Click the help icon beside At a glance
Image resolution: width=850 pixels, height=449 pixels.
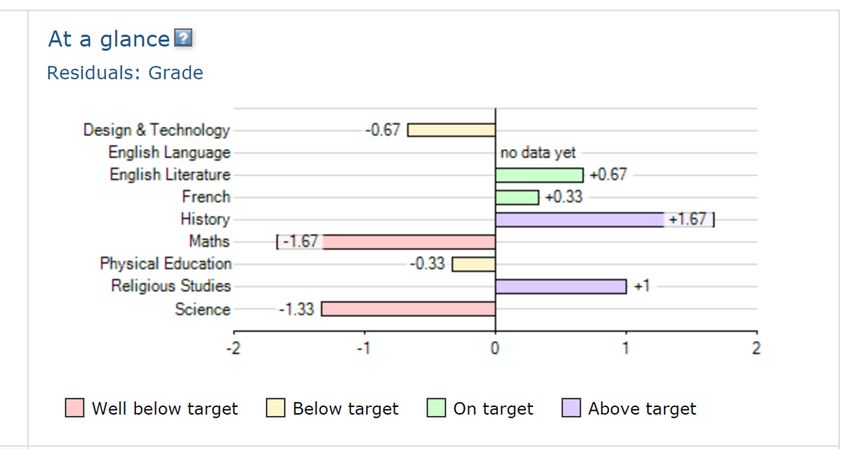click(183, 38)
